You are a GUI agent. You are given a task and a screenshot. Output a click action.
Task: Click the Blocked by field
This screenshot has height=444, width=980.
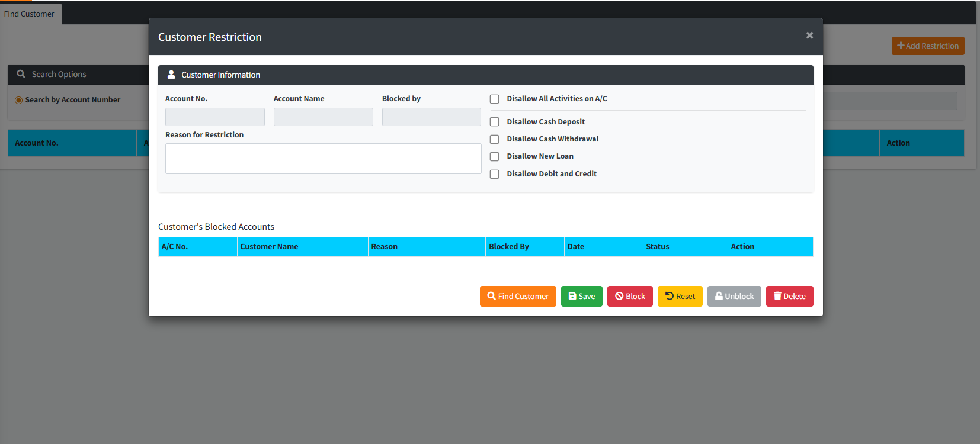[431, 117]
